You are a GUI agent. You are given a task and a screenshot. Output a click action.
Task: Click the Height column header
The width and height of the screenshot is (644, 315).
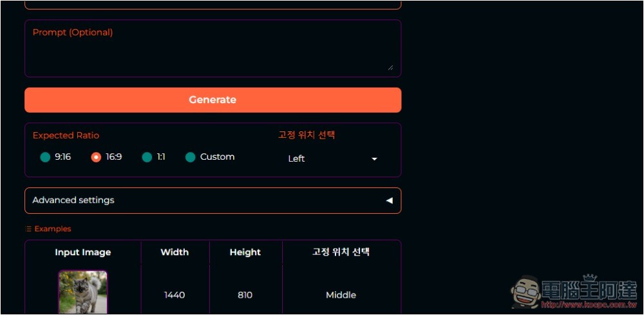tap(245, 252)
